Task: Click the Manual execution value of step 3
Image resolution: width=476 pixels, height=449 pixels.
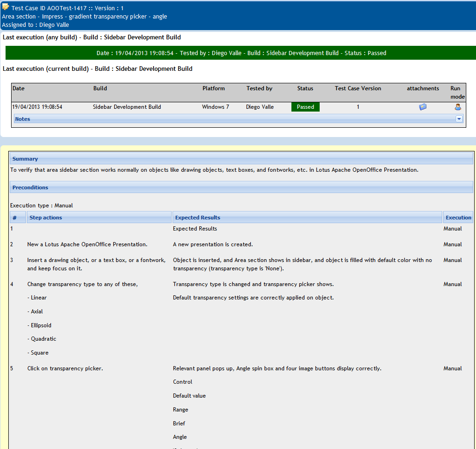Action: click(x=452, y=260)
